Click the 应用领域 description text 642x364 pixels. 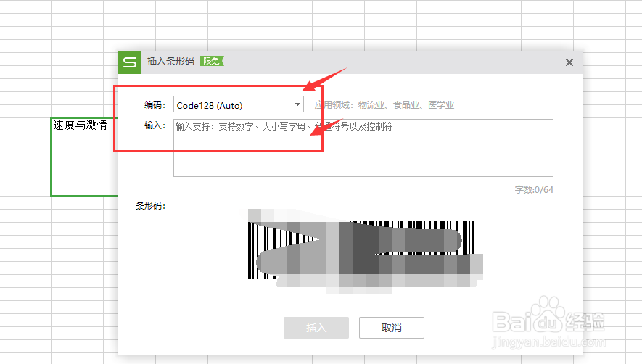384,105
